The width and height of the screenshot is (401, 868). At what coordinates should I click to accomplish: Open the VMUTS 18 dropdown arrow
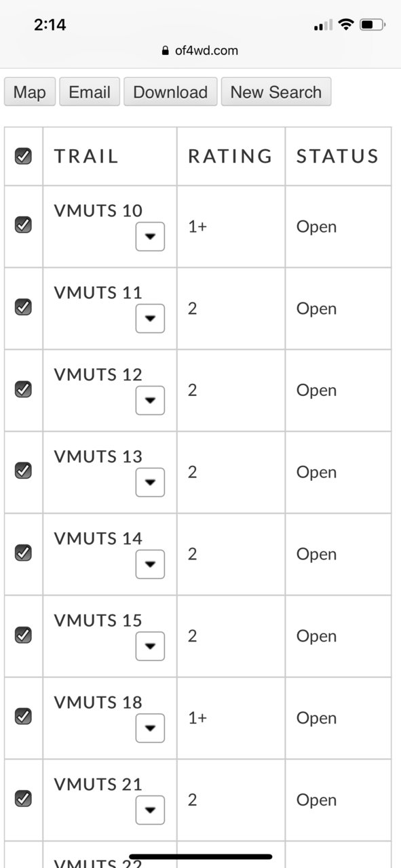[150, 728]
